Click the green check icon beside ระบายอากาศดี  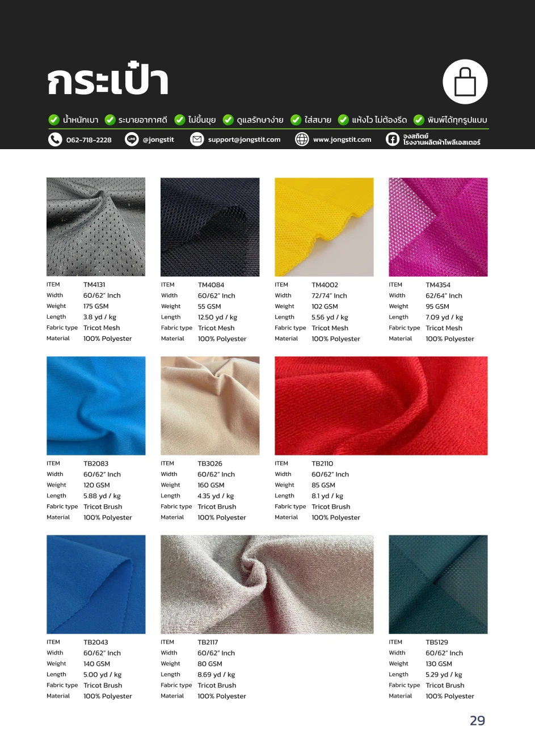[110, 120]
